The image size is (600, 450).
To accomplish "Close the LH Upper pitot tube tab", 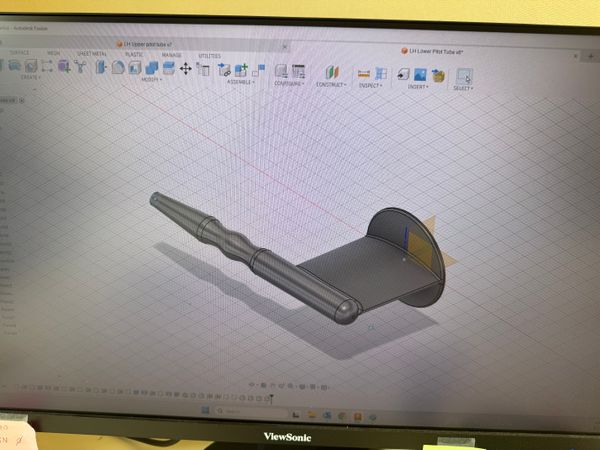I will (x=284, y=47).
